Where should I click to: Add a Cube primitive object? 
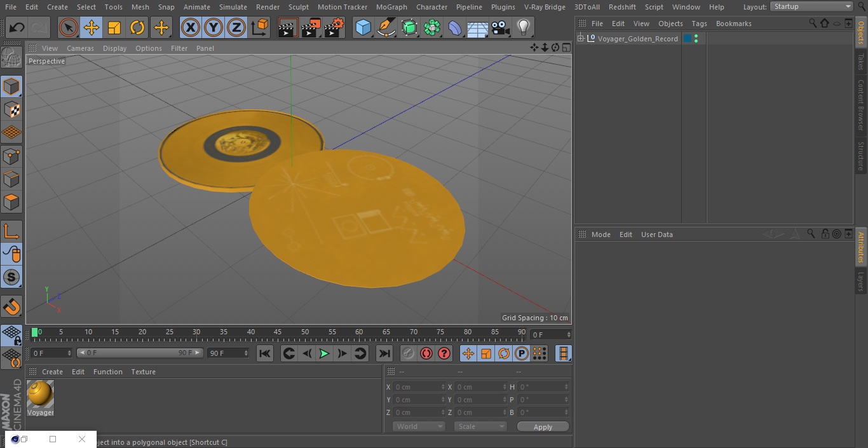click(x=363, y=28)
